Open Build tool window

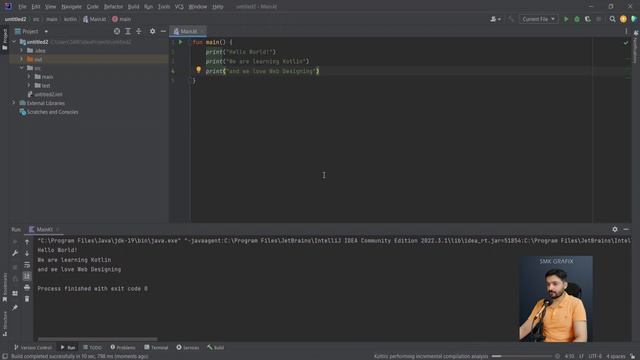click(x=216, y=348)
